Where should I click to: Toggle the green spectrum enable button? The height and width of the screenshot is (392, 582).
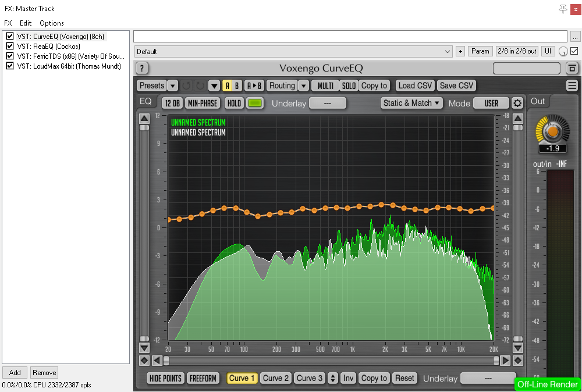click(x=254, y=103)
